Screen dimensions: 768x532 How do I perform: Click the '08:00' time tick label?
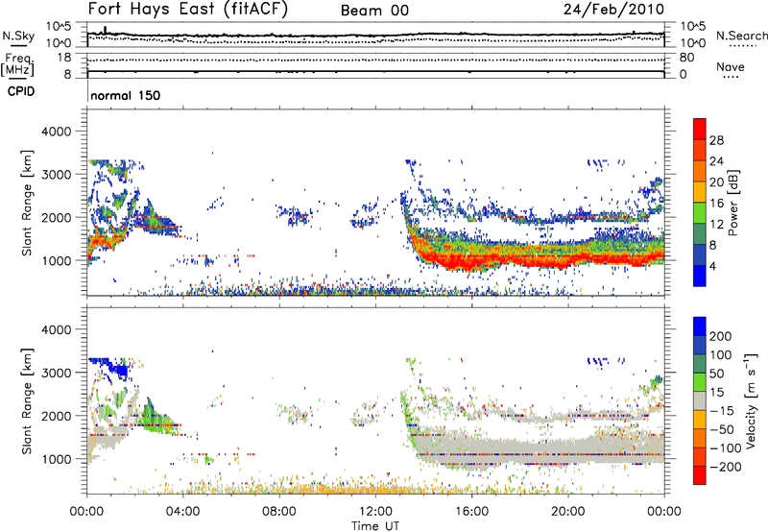coord(279,512)
